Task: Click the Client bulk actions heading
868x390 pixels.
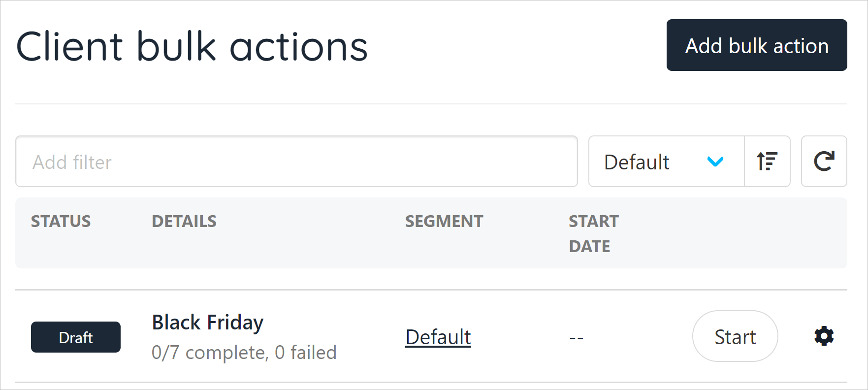Action: coord(192,47)
